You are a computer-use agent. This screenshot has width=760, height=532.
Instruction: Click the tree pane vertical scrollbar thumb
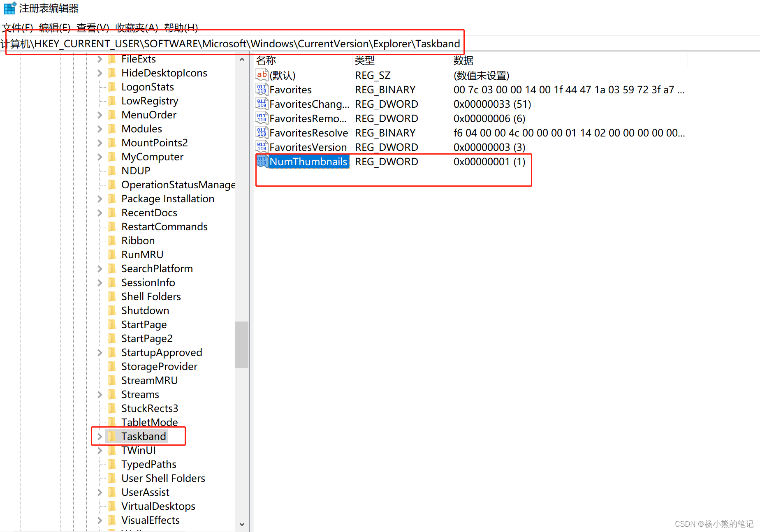242,345
